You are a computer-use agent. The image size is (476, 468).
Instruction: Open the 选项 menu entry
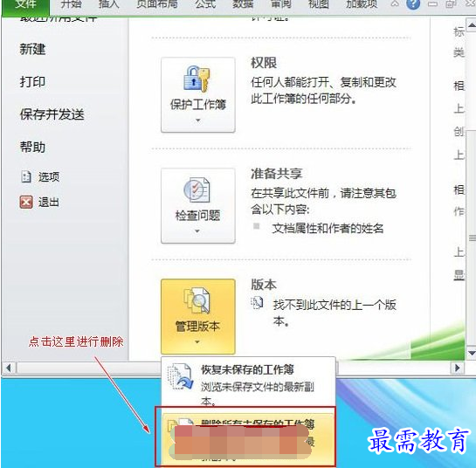49,176
